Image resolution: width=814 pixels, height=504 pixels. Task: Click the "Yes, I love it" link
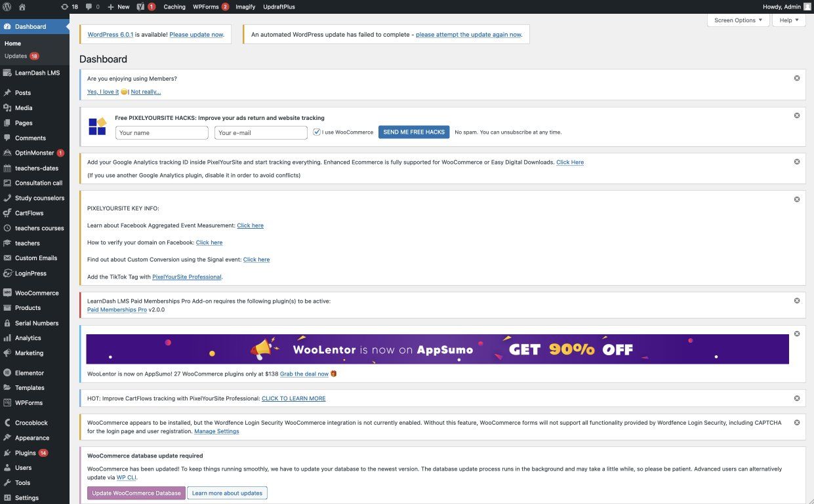[x=103, y=92]
